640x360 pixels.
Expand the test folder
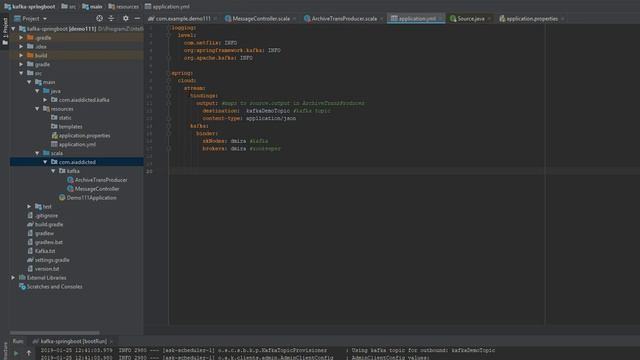29,207
